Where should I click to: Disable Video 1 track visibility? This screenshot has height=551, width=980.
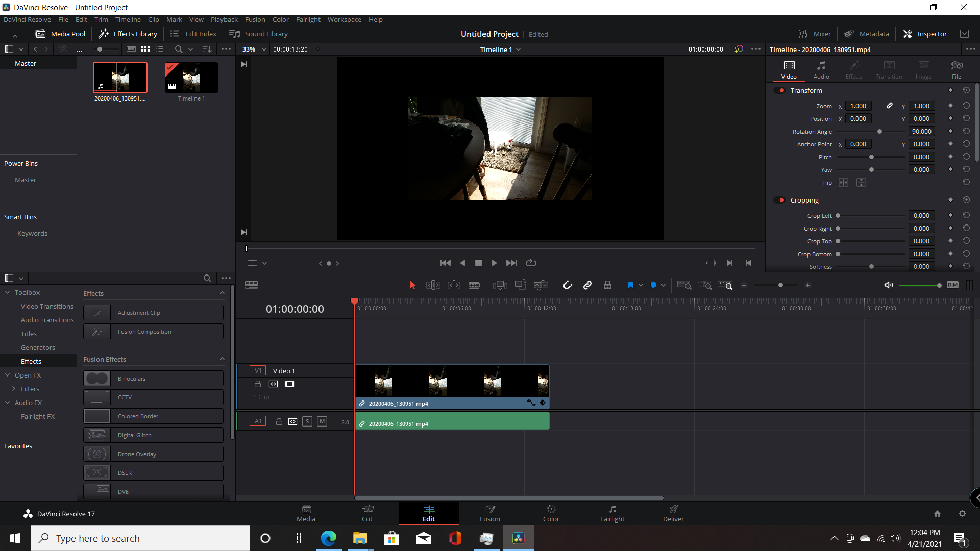coord(290,384)
